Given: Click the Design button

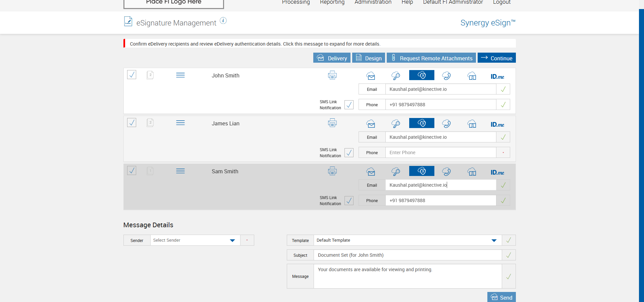Looking at the screenshot, I should coord(369,58).
